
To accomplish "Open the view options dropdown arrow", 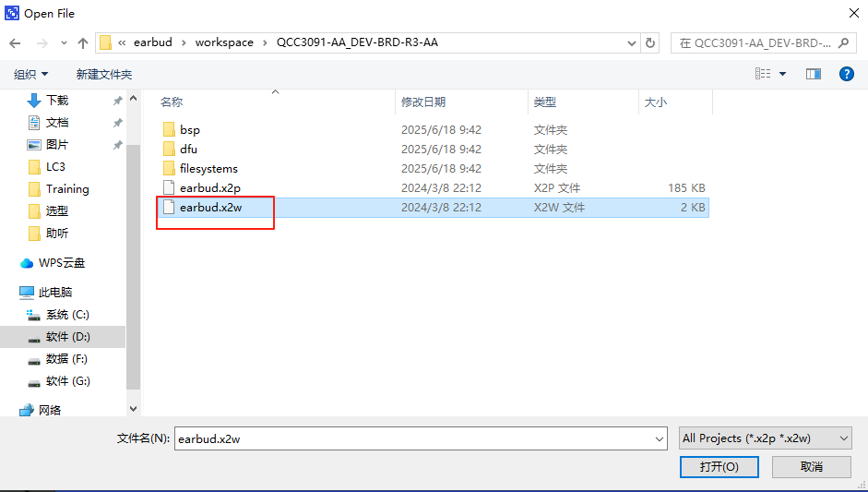I will coord(783,74).
